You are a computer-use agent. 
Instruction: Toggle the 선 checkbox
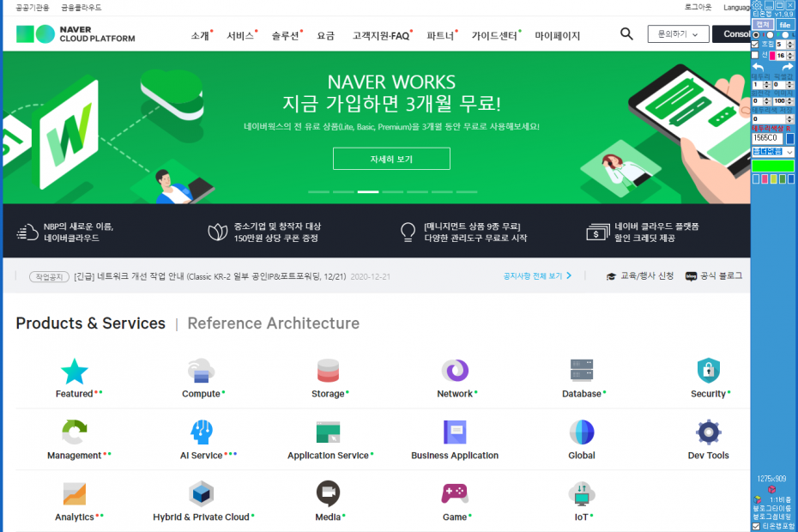tap(755, 55)
